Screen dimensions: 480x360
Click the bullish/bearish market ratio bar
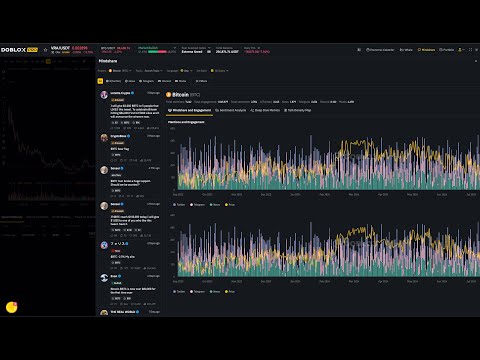point(157,52)
